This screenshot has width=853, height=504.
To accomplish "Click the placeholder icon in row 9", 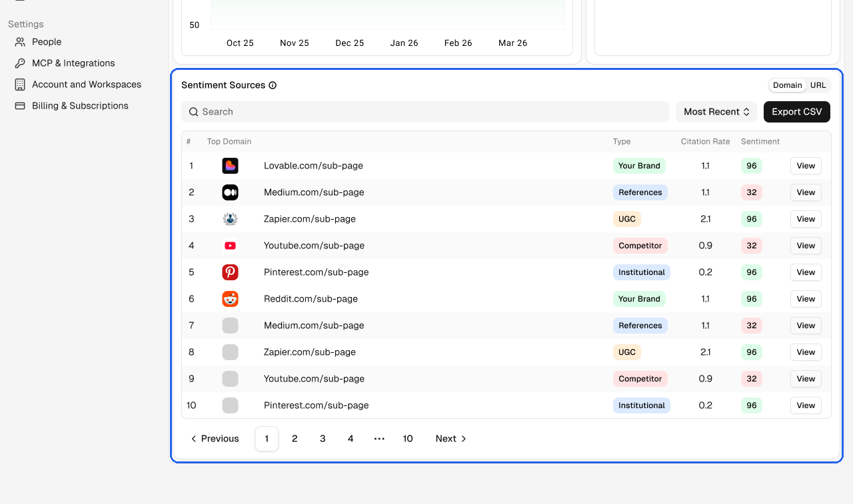I will click(230, 379).
